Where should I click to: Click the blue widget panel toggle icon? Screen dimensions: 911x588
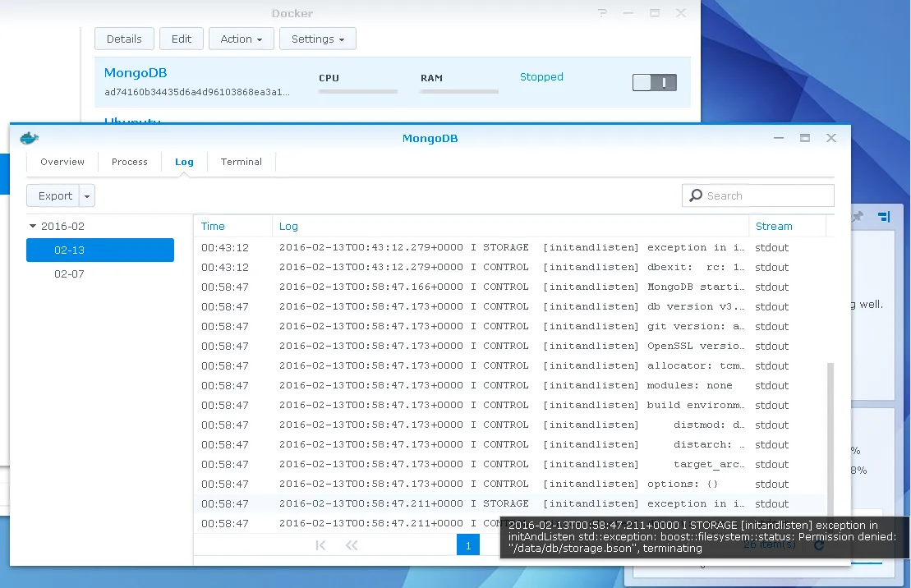point(884,217)
